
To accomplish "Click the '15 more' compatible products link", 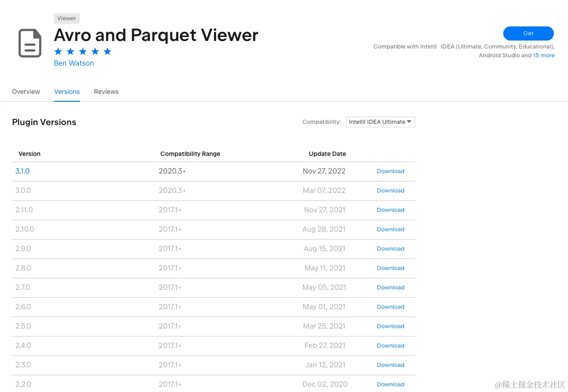I will pos(544,55).
